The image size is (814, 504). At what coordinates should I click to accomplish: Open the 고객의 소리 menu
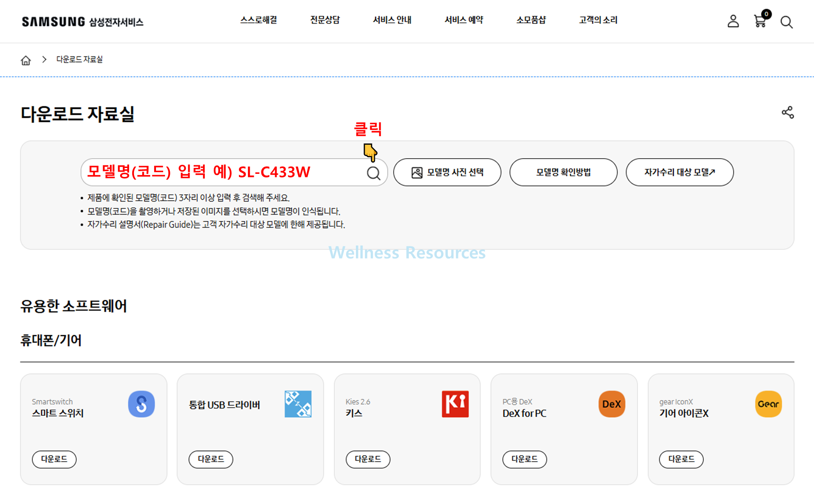coord(598,20)
